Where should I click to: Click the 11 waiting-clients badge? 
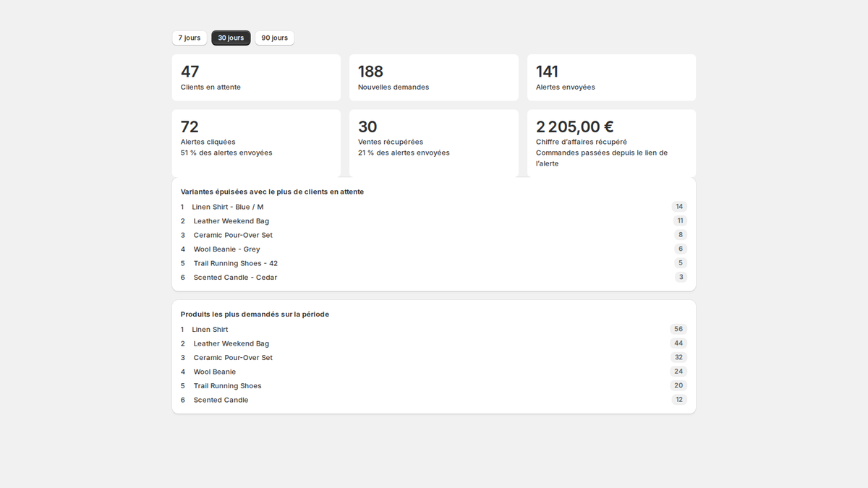[680, 221]
